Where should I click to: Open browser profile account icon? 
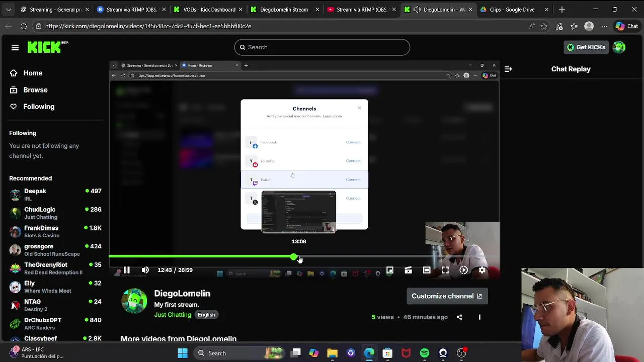[589, 26]
